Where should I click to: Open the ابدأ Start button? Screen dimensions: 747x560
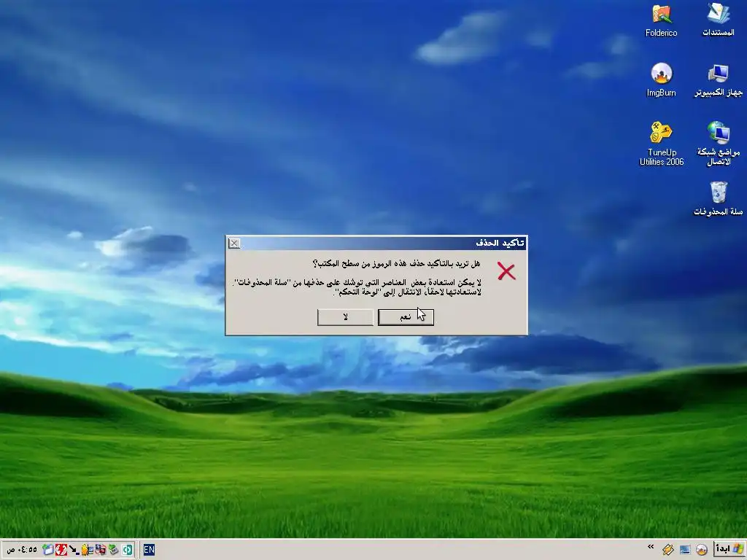coord(729,549)
